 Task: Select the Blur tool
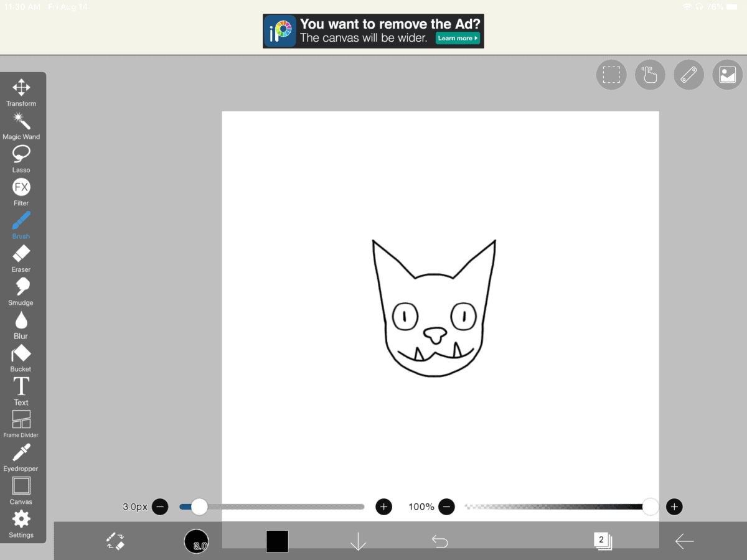click(x=21, y=321)
